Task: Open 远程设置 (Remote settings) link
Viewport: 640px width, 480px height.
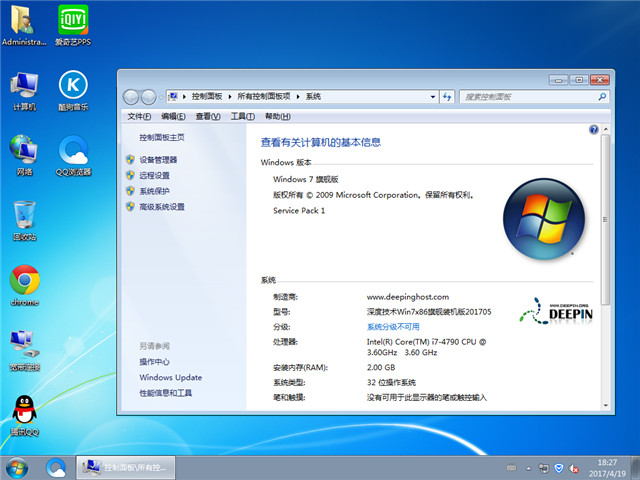Action: pyautogui.click(x=154, y=176)
